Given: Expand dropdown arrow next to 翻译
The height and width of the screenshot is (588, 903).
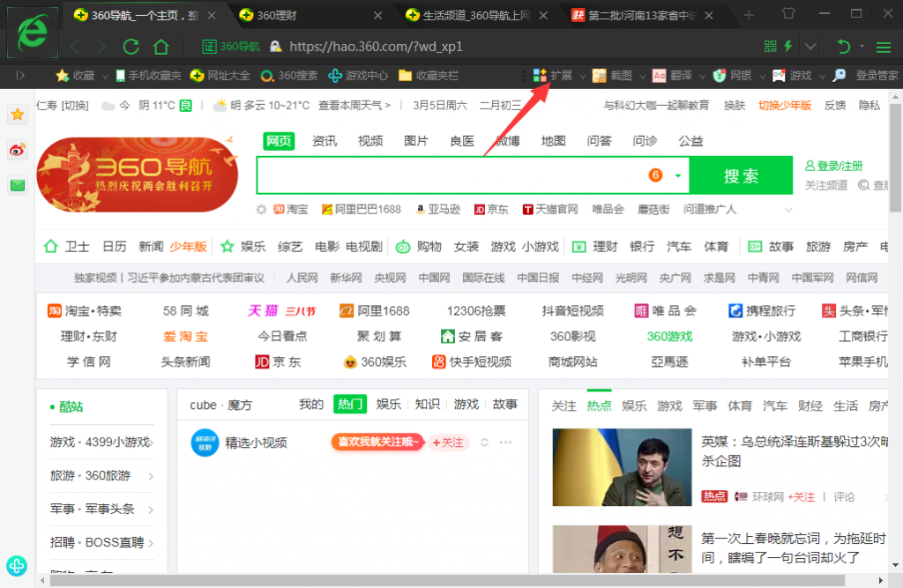Looking at the screenshot, I should [703, 76].
